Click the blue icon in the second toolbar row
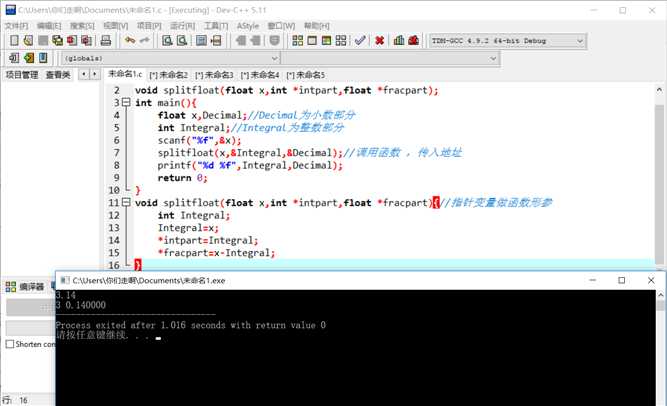 tap(43, 57)
